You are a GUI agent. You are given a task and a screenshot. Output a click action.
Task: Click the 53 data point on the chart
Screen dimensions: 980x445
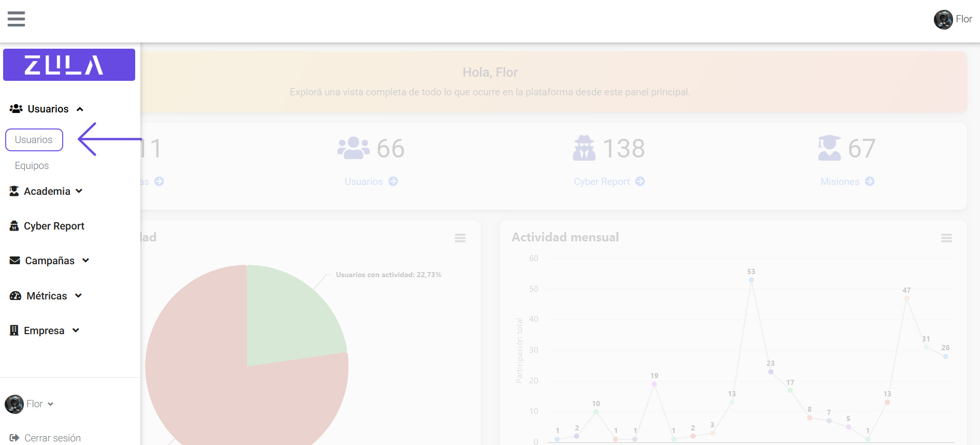click(x=751, y=280)
